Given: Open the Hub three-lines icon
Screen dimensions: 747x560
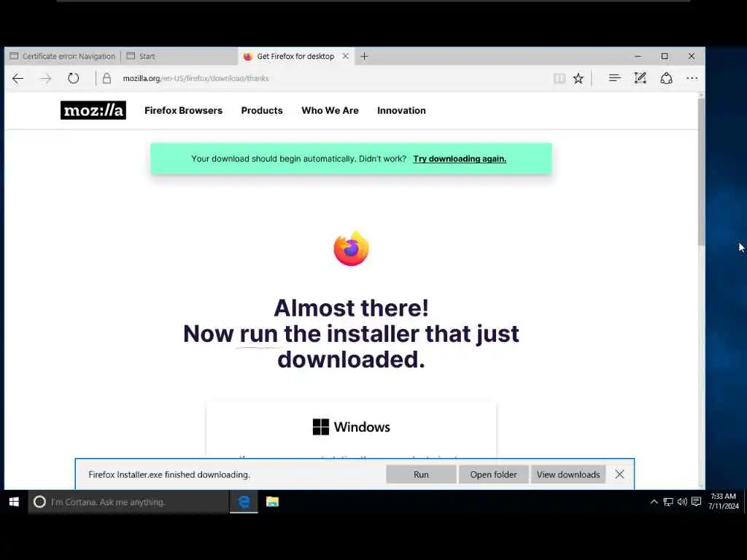Looking at the screenshot, I should tap(614, 78).
